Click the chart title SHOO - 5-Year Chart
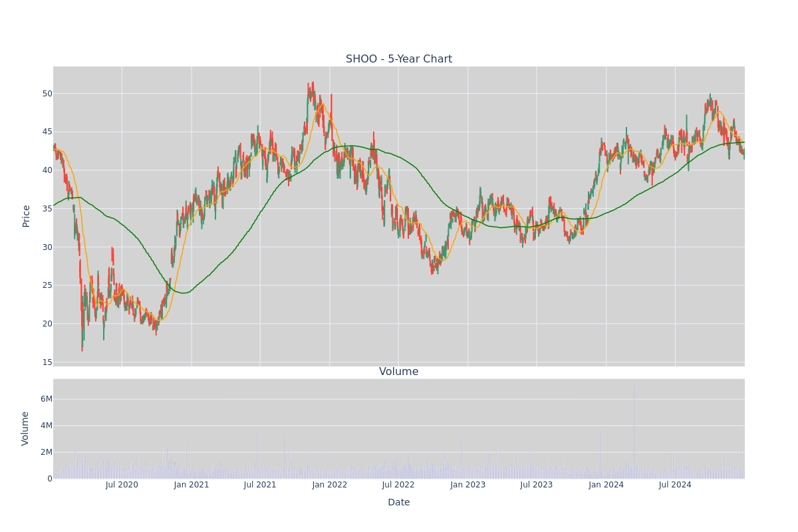The width and height of the screenshot is (798, 532). tap(399, 59)
